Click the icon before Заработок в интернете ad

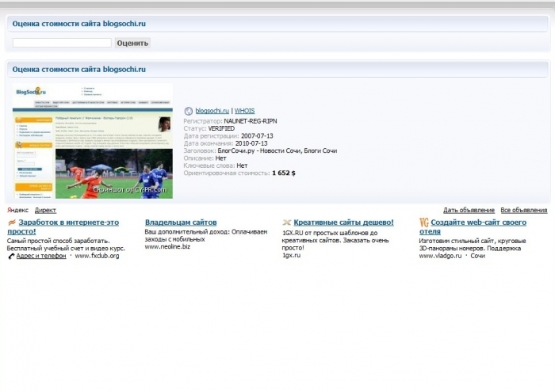pos(12,223)
